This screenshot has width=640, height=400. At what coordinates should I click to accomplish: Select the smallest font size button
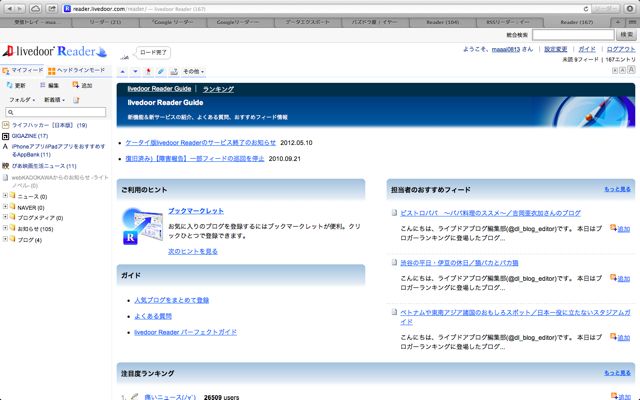[x=615, y=71]
